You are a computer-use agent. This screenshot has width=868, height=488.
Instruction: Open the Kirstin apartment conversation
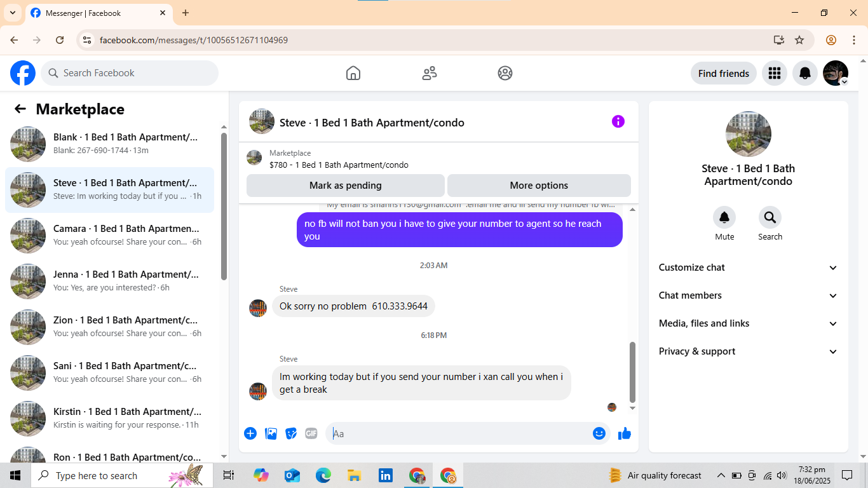coord(109,419)
